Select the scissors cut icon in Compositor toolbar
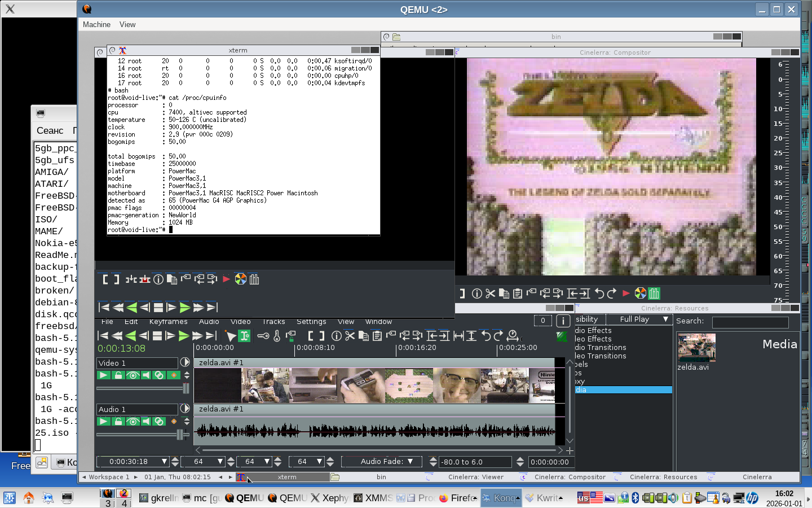The height and width of the screenshot is (508, 812). coord(491,294)
